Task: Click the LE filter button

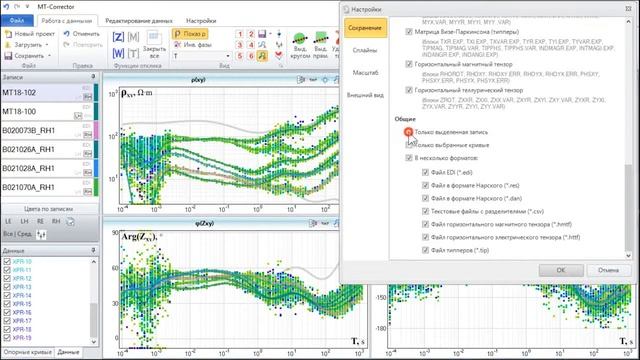Action: click(x=8, y=221)
